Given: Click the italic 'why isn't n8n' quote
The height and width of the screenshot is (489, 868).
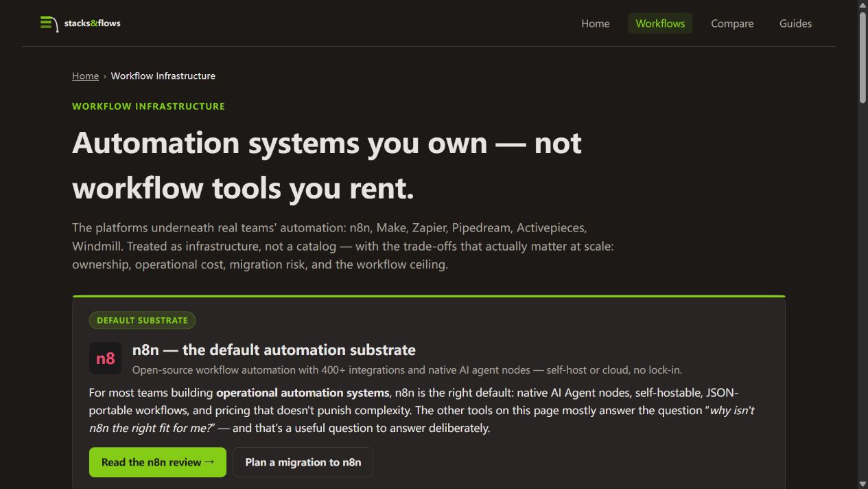Looking at the screenshot, I should (x=421, y=419).
